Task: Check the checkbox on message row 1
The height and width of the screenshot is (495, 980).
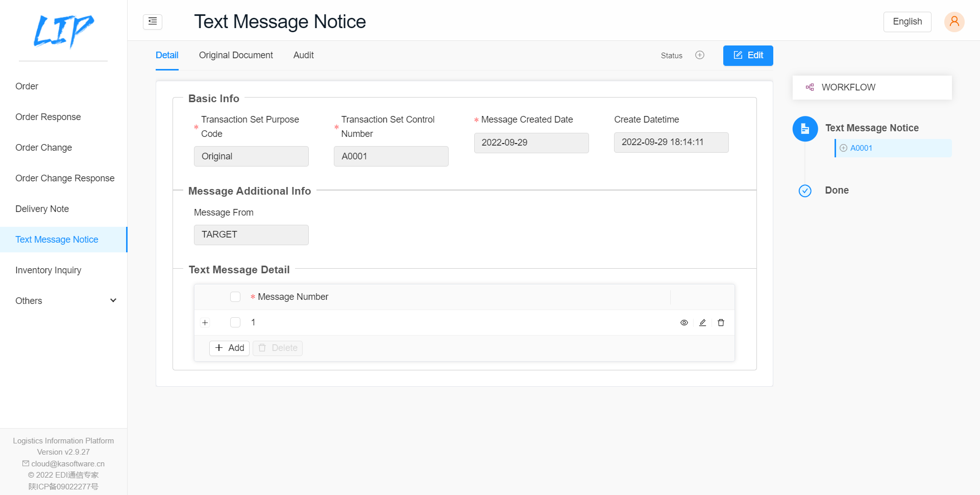Action: point(235,322)
